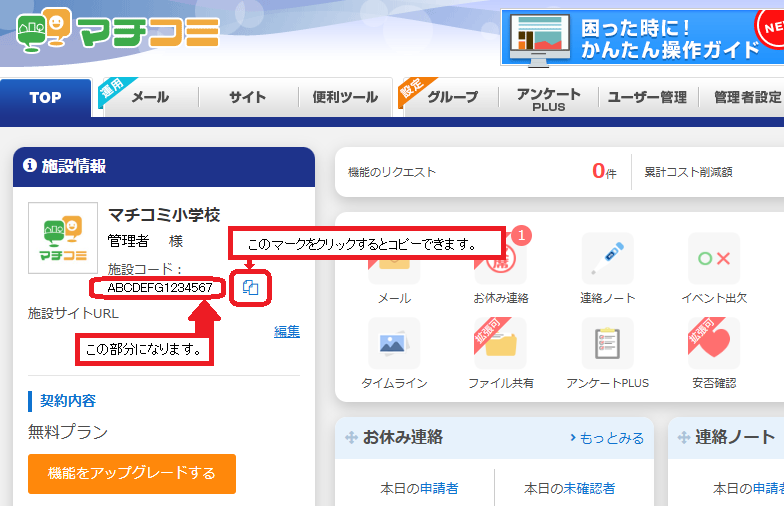
Task: Open the サイト tab
Action: 247,97
